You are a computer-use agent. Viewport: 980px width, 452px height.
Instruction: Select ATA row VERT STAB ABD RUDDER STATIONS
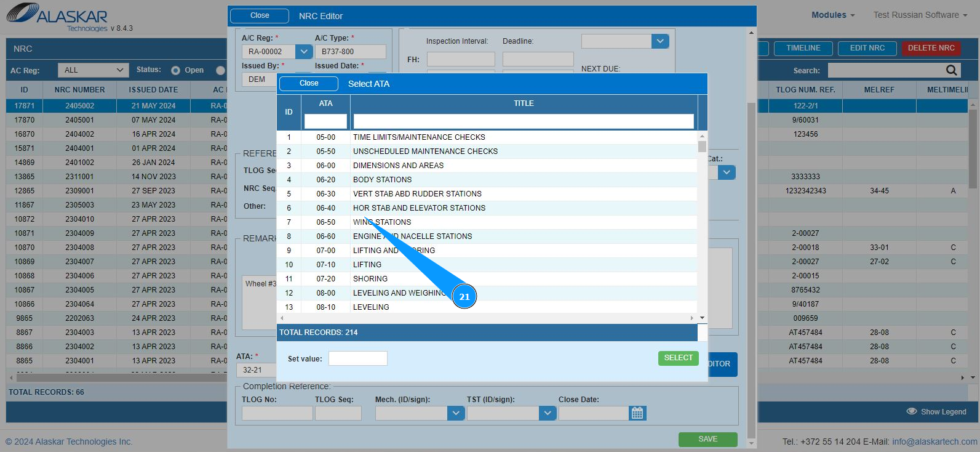487,194
